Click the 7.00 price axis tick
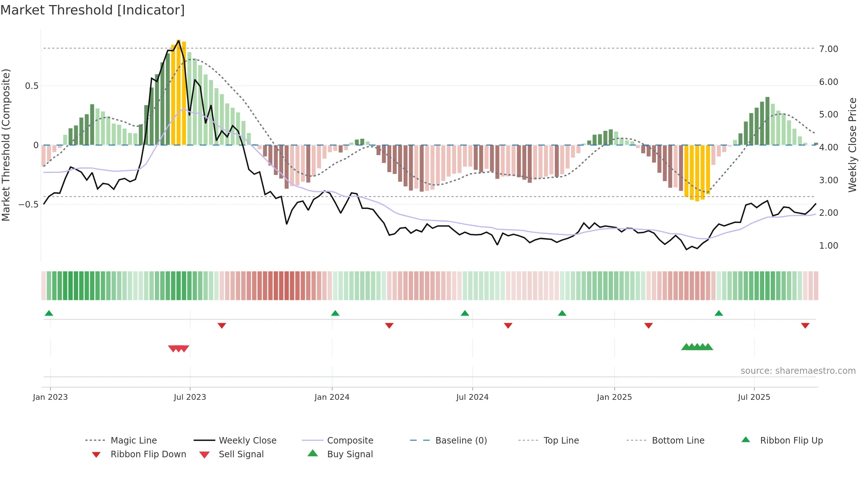 pos(829,49)
